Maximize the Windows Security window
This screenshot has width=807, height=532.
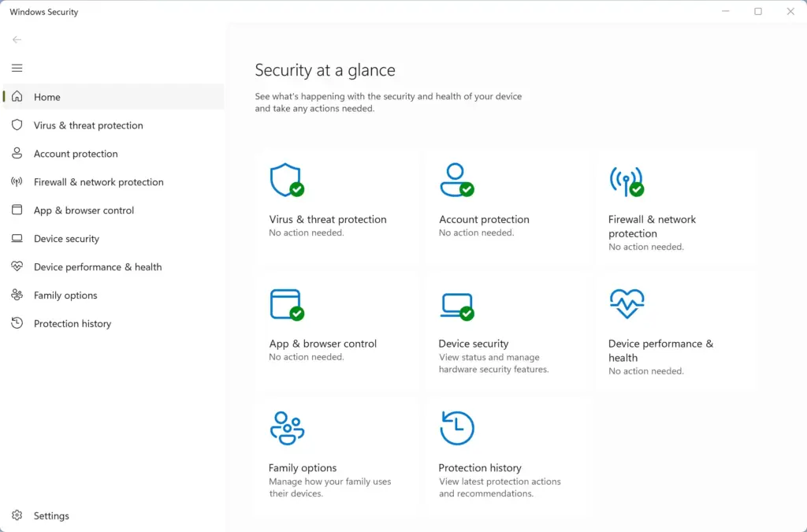758,11
